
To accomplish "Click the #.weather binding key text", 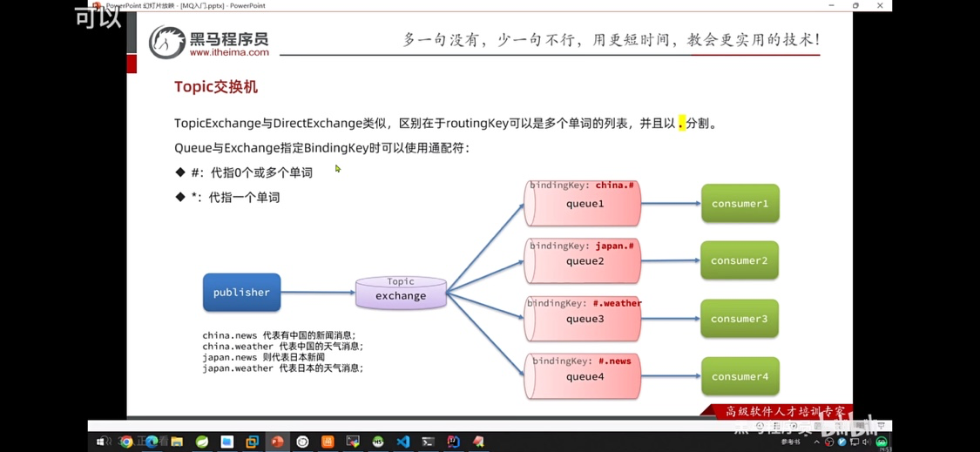I will click(x=618, y=303).
